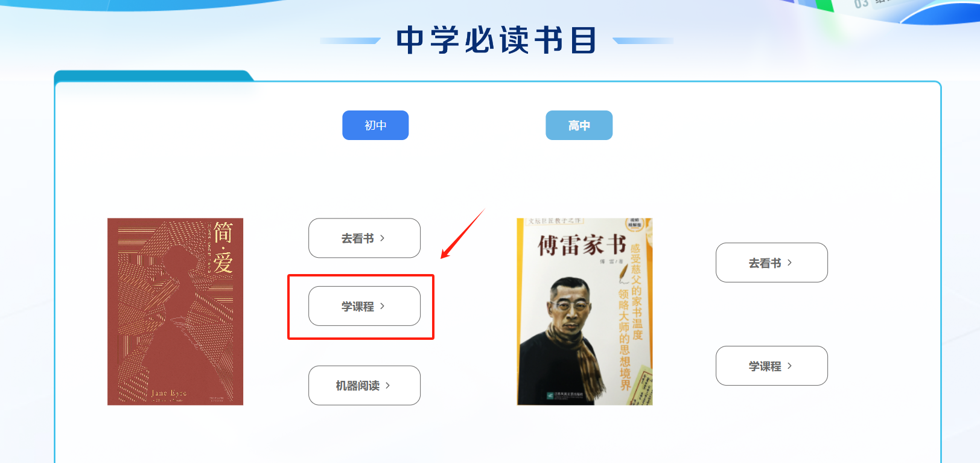Click chevron arrow in 傅雷家书 学课程 button
The image size is (980, 463).
click(789, 366)
